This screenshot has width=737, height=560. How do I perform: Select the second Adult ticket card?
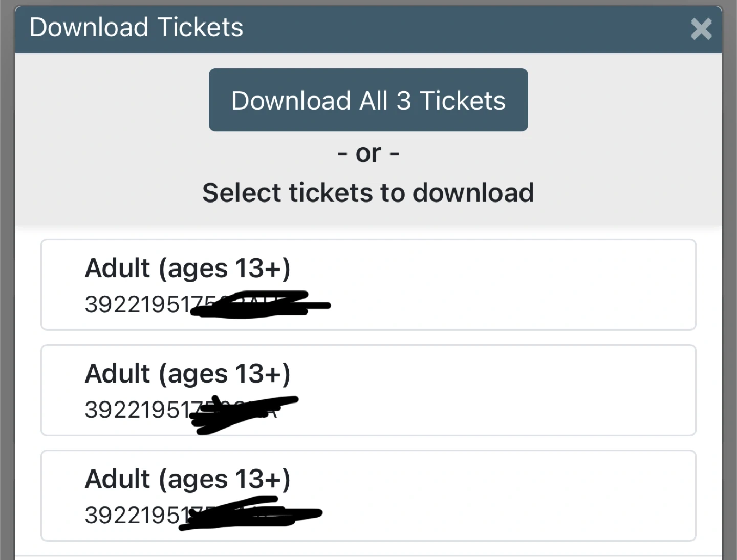[368, 390]
